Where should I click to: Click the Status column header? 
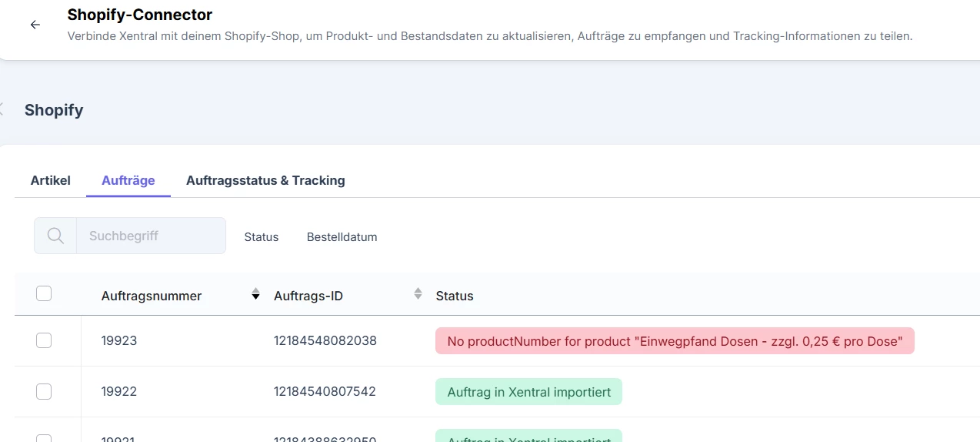[x=455, y=296]
